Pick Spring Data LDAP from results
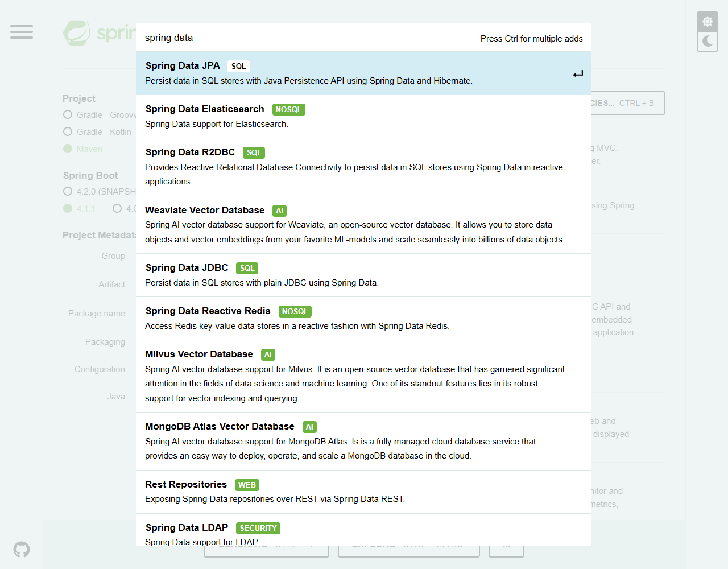Viewport: 728px width, 569px height. click(364, 530)
